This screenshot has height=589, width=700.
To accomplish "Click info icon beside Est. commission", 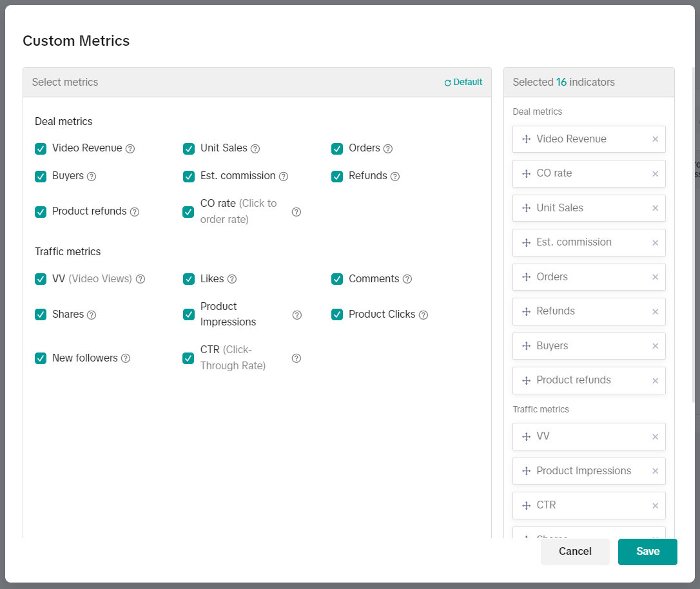I will (284, 177).
